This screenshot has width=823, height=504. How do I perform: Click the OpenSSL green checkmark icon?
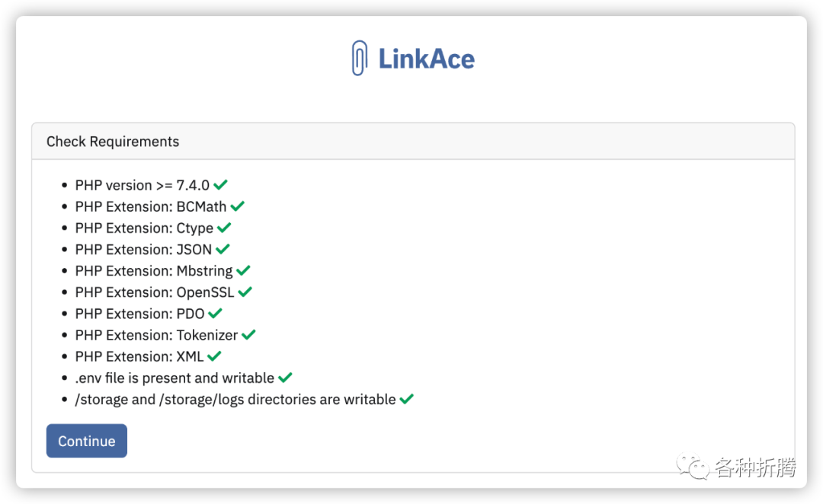245,292
